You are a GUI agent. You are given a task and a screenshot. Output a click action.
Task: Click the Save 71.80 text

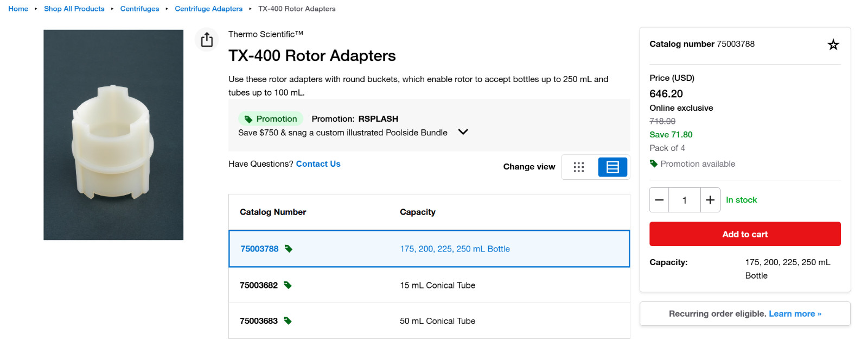pyautogui.click(x=671, y=135)
